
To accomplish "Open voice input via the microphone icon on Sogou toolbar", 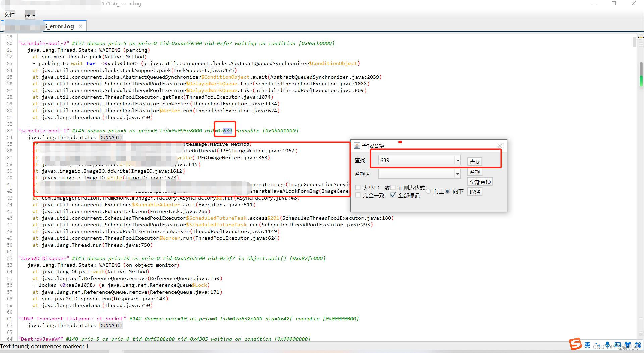I will [607, 345].
